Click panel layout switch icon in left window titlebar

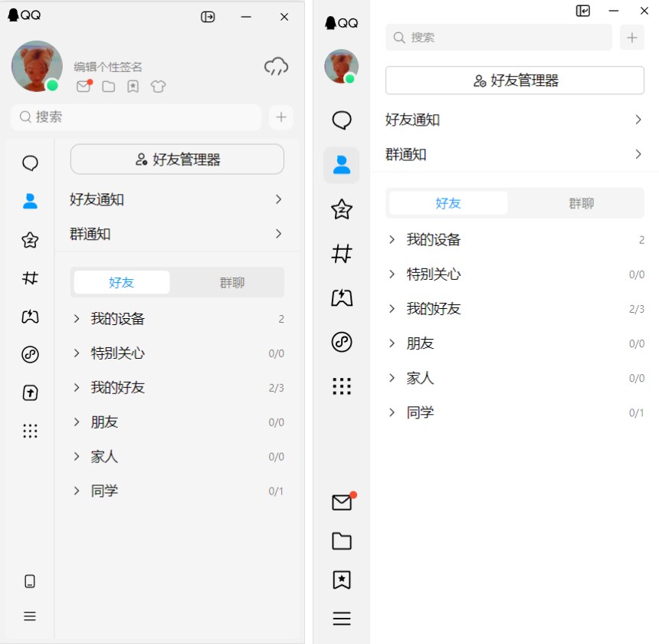coord(208,17)
